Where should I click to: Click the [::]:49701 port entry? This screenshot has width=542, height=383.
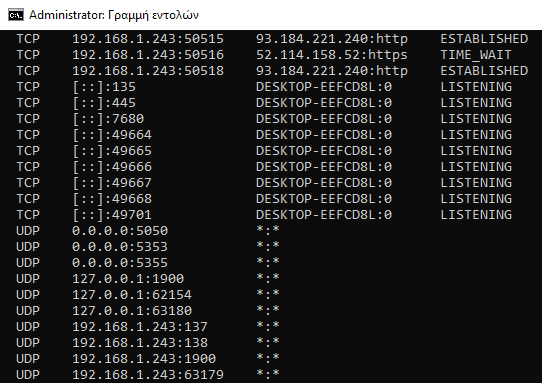pyautogui.click(x=112, y=215)
